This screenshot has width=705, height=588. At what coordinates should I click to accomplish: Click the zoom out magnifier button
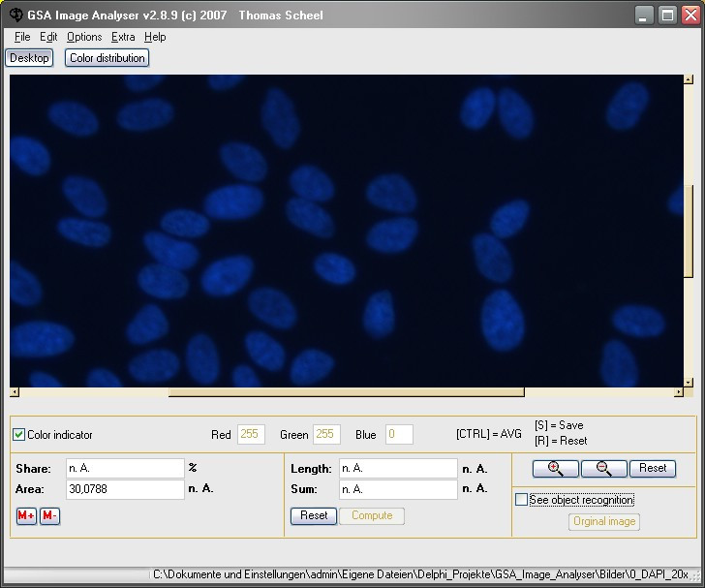tap(603, 468)
